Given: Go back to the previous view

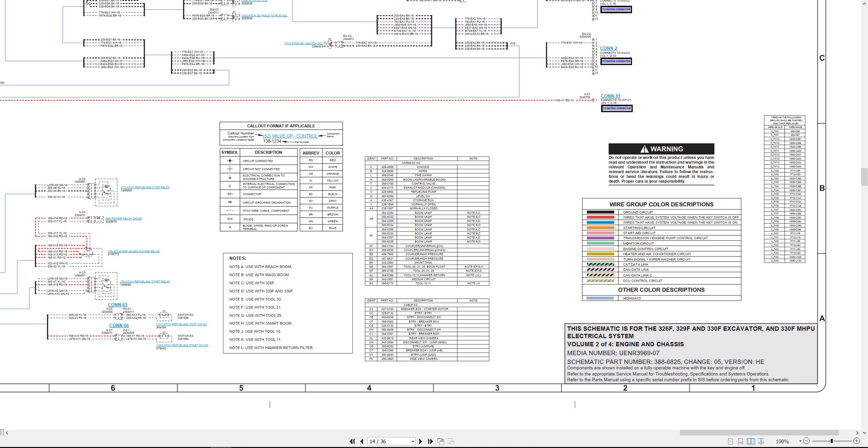Looking at the screenshot, I should (x=441, y=441).
